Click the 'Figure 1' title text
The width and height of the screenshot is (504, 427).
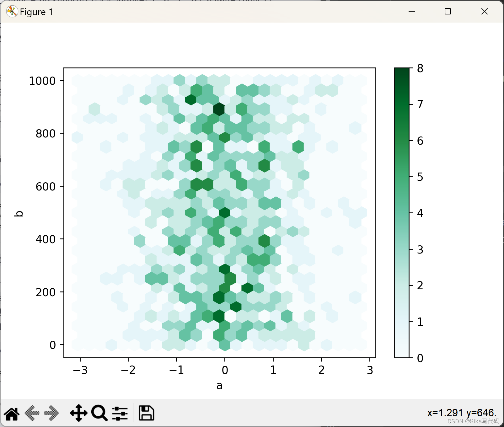(37, 12)
